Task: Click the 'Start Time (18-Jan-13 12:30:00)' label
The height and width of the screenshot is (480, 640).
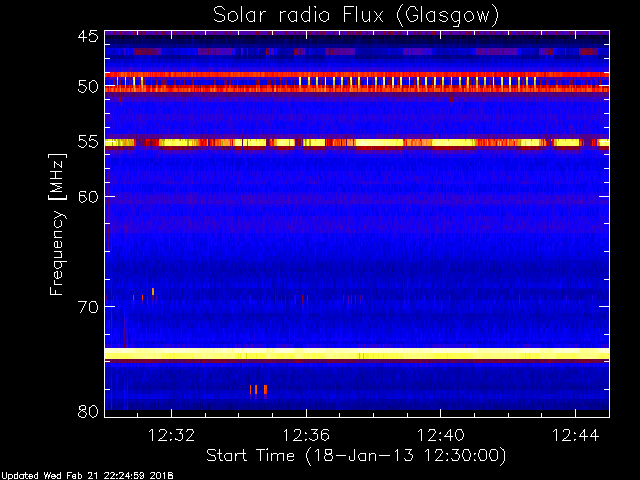Action: click(x=356, y=456)
